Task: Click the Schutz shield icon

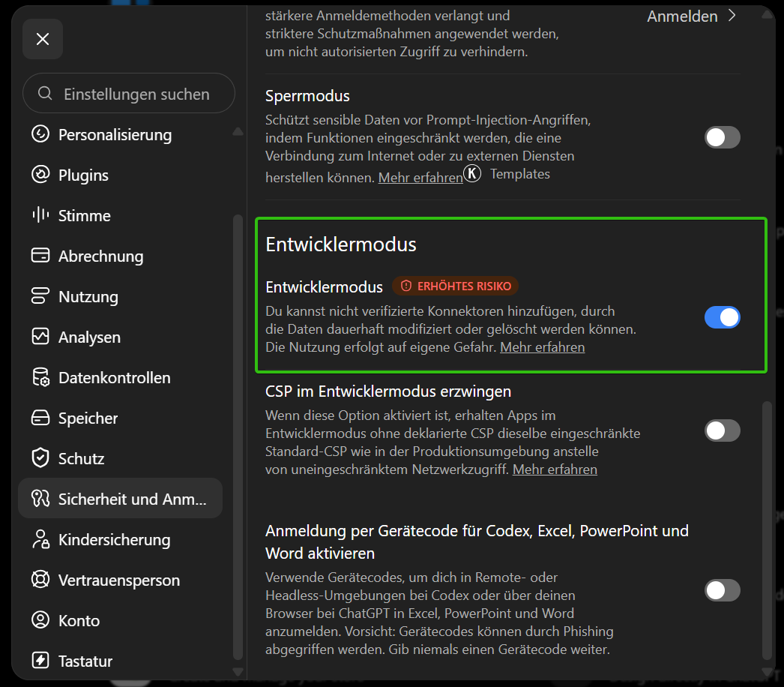Action: coord(40,457)
